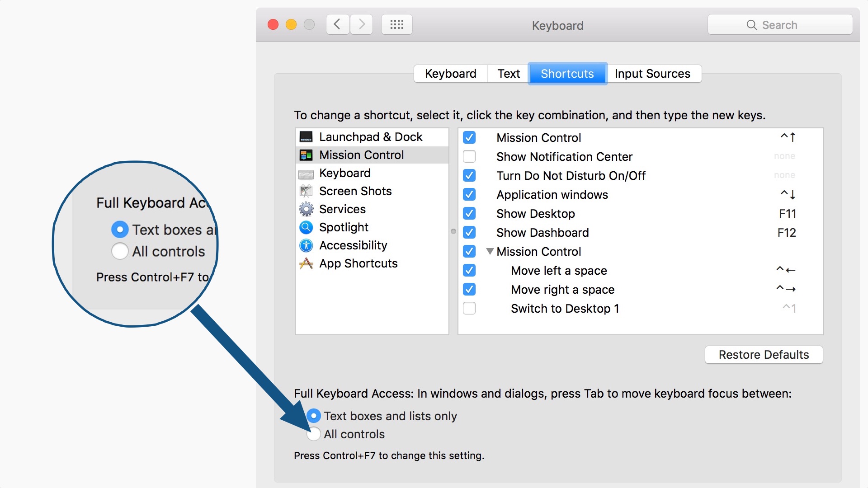The width and height of the screenshot is (868, 488).
Task: Collapse the Mission Control shortcut group
Action: point(490,252)
